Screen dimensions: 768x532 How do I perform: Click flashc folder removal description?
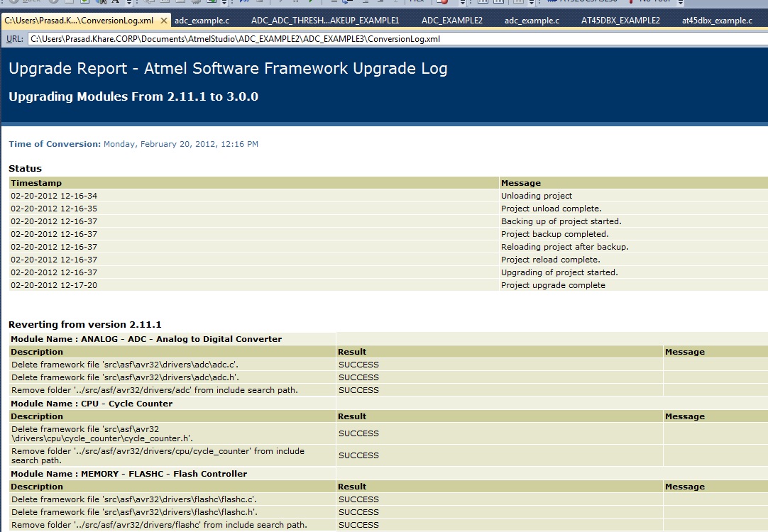click(x=159, y=525)
